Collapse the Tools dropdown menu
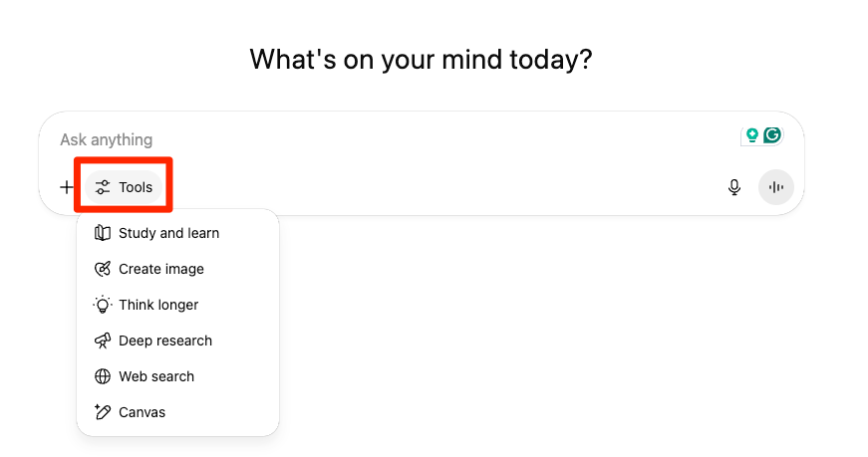Viewport: 868px width, 457px height. 125,187
